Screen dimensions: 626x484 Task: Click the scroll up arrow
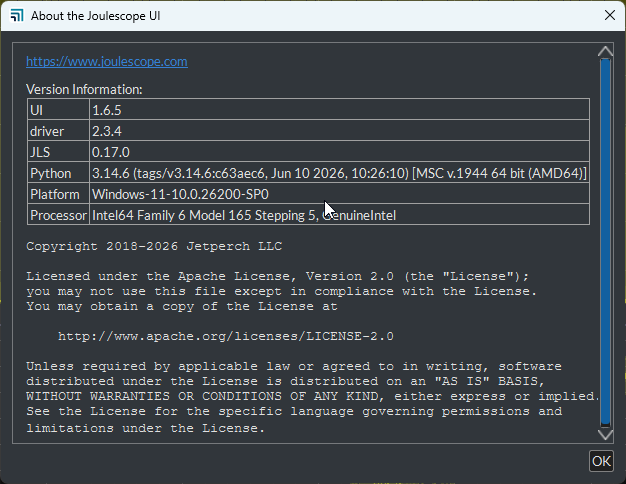(605, 51)
